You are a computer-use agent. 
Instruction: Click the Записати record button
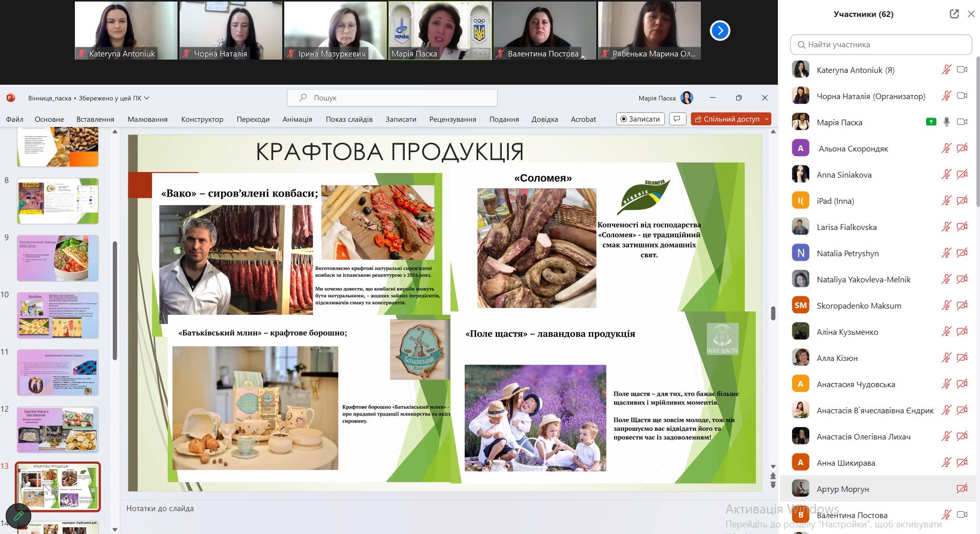(x=640, y=119)
